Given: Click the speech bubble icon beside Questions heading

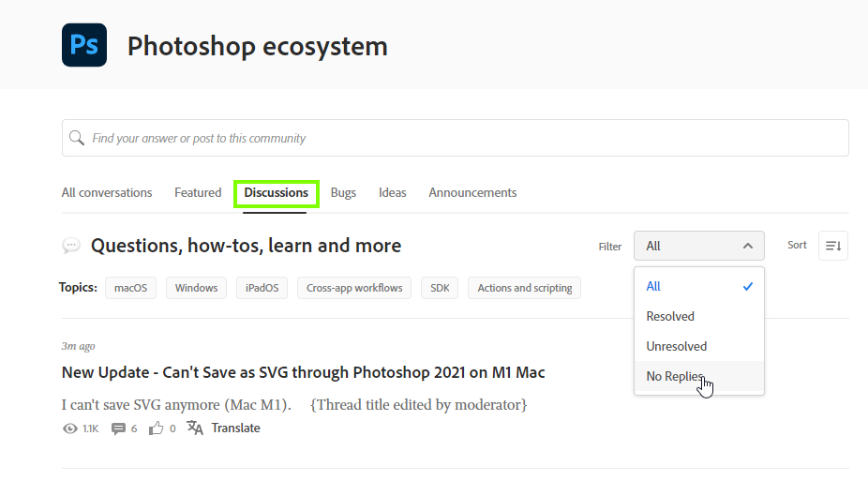Looking at the screenshot, I should [71, 246].
